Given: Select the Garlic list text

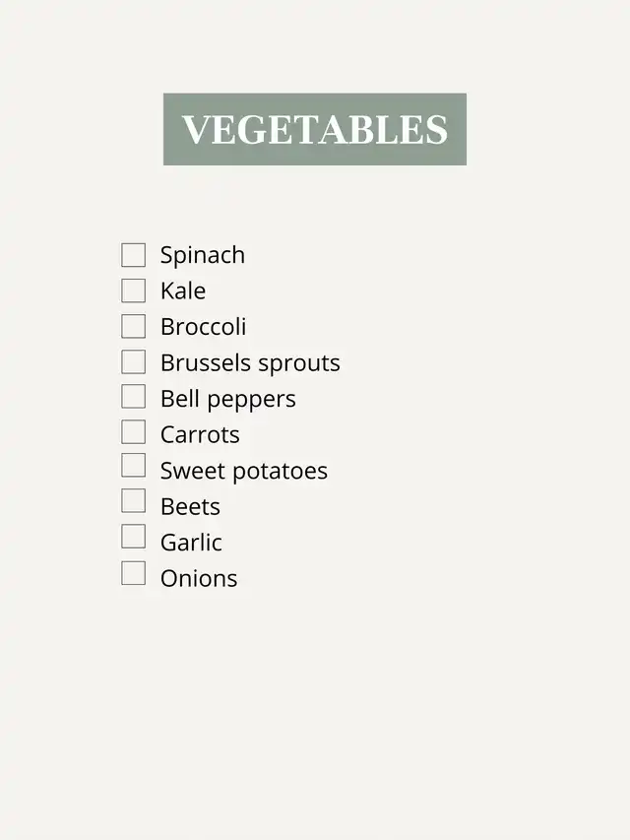Looking at the screenshot, I should (x=191, y=543).
